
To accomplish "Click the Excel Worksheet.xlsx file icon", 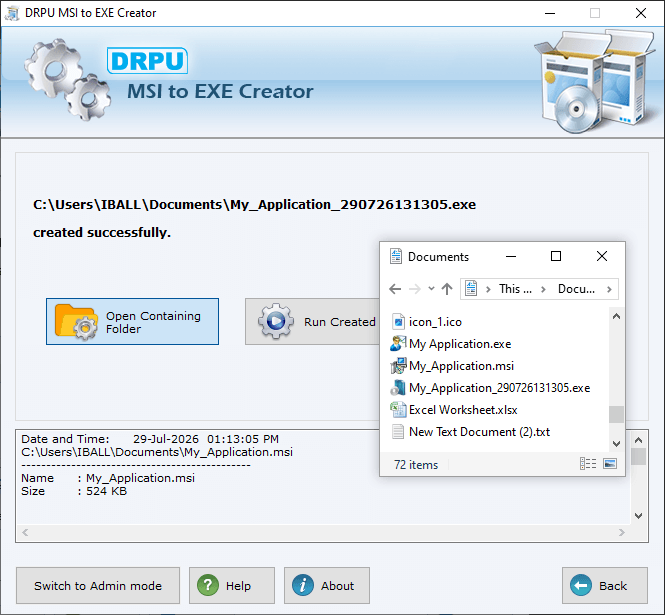I will tap(398, 410).
